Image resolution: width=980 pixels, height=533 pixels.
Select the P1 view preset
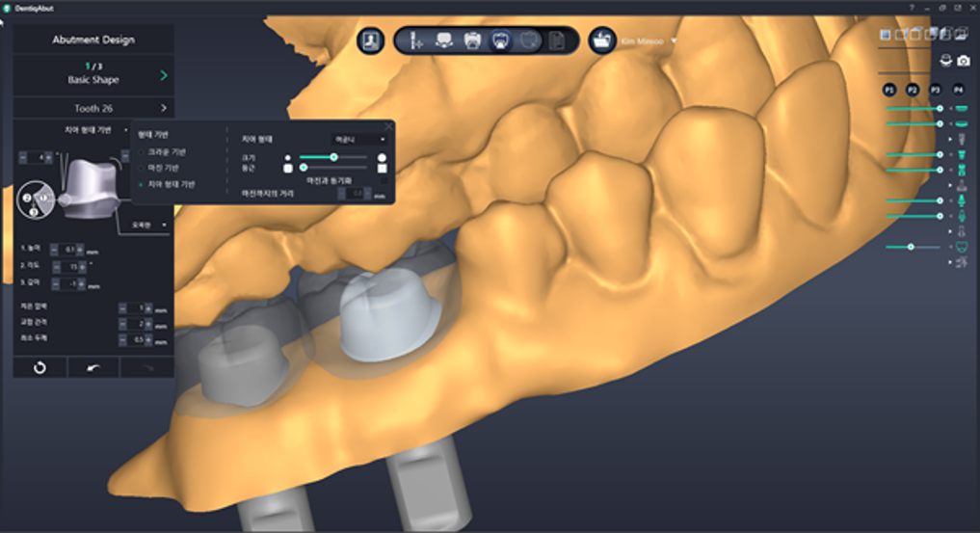(x=889, y=90)
